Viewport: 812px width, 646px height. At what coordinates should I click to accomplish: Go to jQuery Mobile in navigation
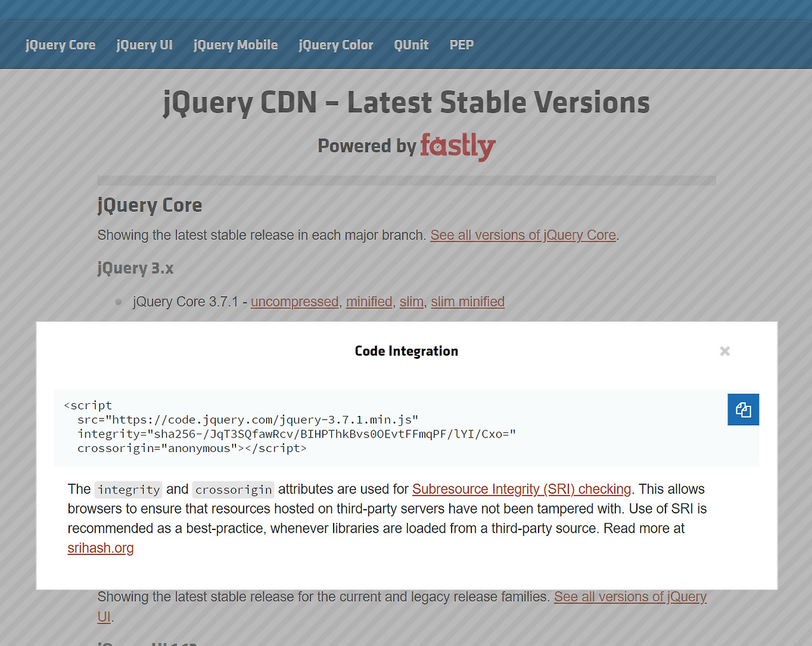point(235,45)
